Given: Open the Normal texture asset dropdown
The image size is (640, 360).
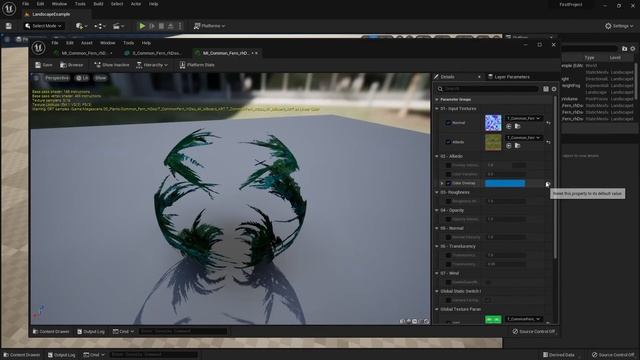Looking at the screenshot, I should click(524, 118).
